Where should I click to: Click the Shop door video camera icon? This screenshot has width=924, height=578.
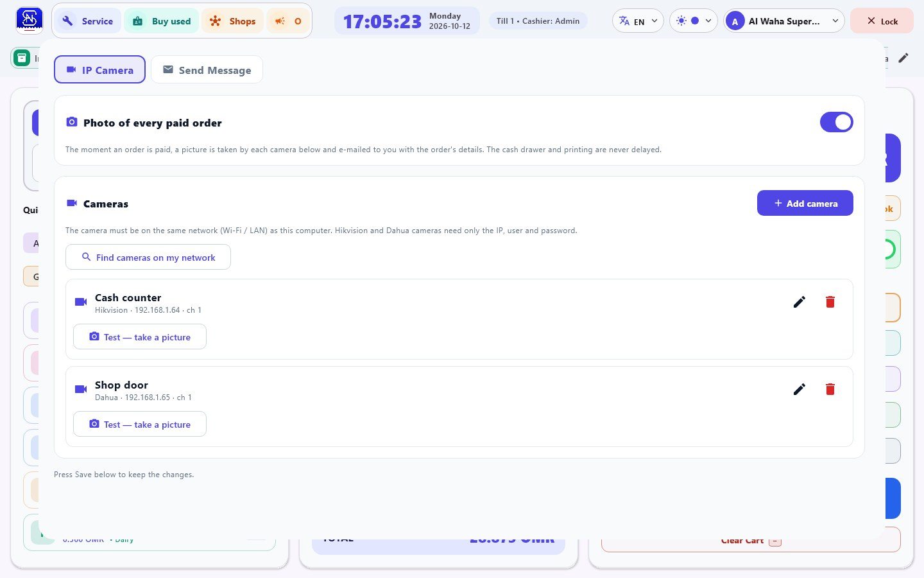pos(81,389)
